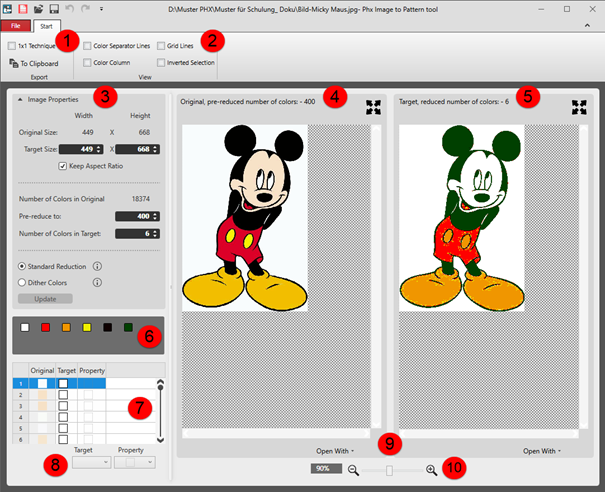Select the red color swatch in palette

(x=45, y=327)
